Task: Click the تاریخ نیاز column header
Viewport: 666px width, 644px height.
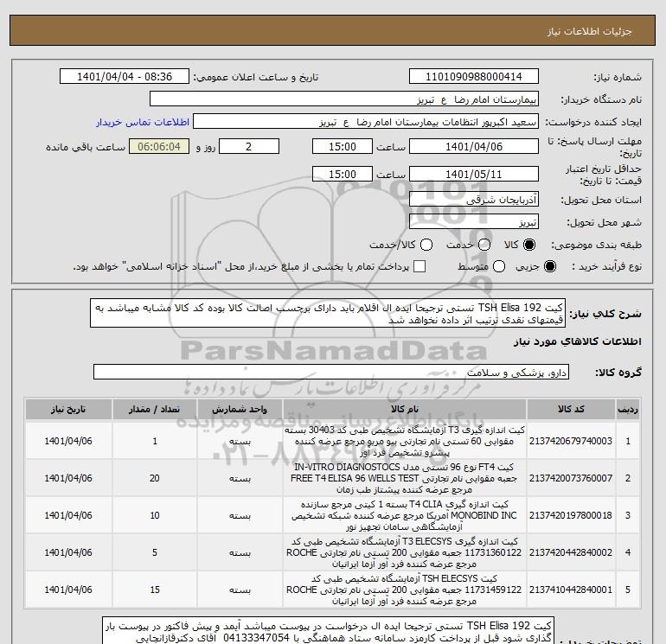Action: (68, 409)
